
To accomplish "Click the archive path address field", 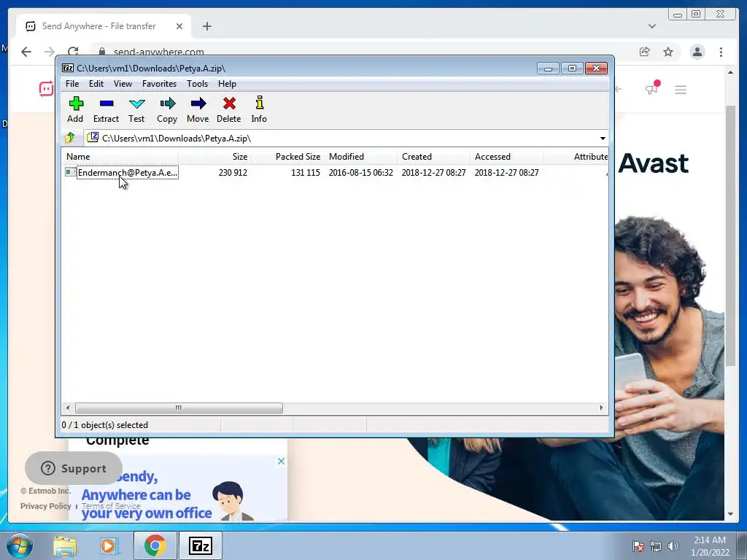I will (x=341, y=139).
